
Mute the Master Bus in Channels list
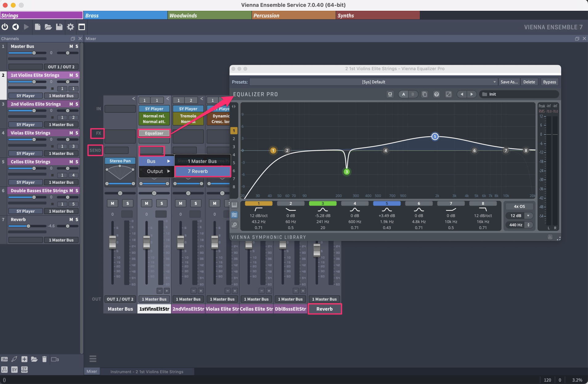(x=71, y=46)
